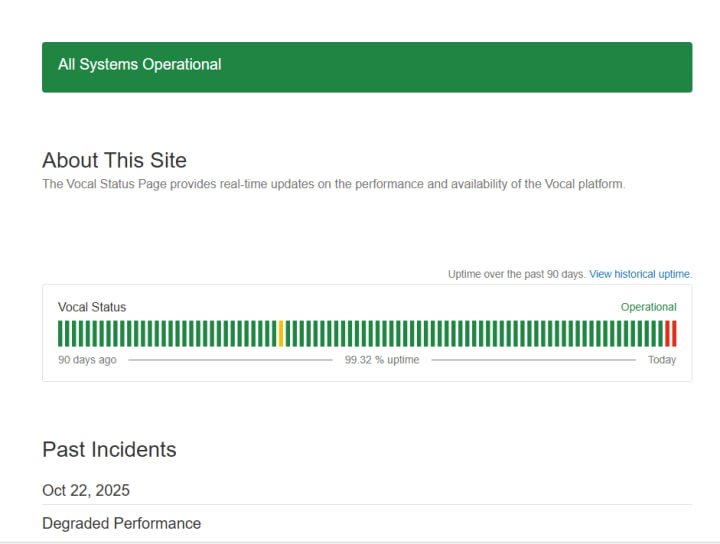Screen dimensions: 720x544
Task: Click the Uptime over the past 90 days text
Action: tap(516, 274)
